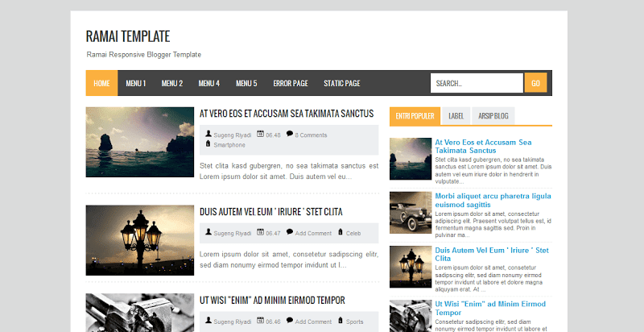Focus the Search input field
Viewport: 644px width, 332px height.
477,83
